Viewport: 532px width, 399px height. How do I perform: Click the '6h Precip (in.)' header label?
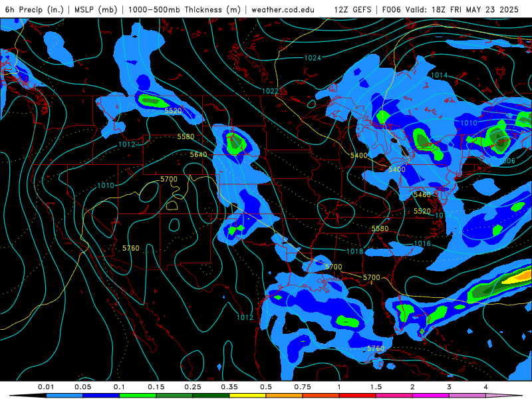click(x=35, y=9)
